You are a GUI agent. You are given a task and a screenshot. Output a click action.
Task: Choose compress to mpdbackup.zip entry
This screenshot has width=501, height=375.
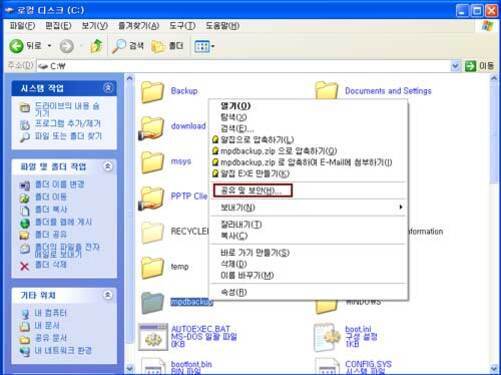click(308, 151)
